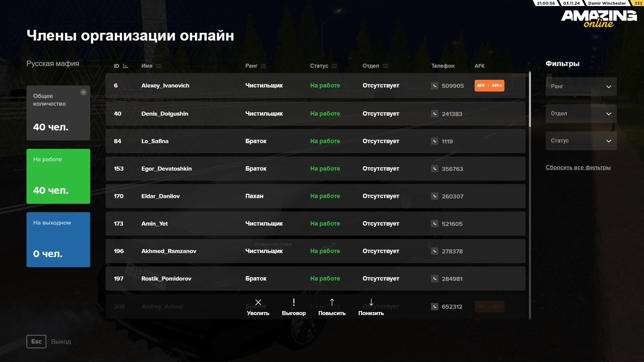Image resolution: width=644 pixels, height=362 pixels.
Task: Select the На выходном blue card
Action: click(58, 240)
